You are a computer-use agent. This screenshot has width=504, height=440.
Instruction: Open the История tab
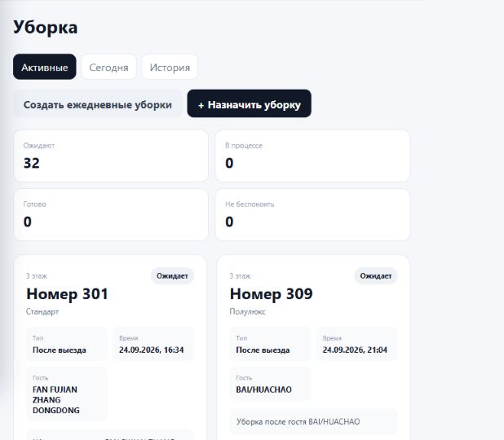click(170, 67)
